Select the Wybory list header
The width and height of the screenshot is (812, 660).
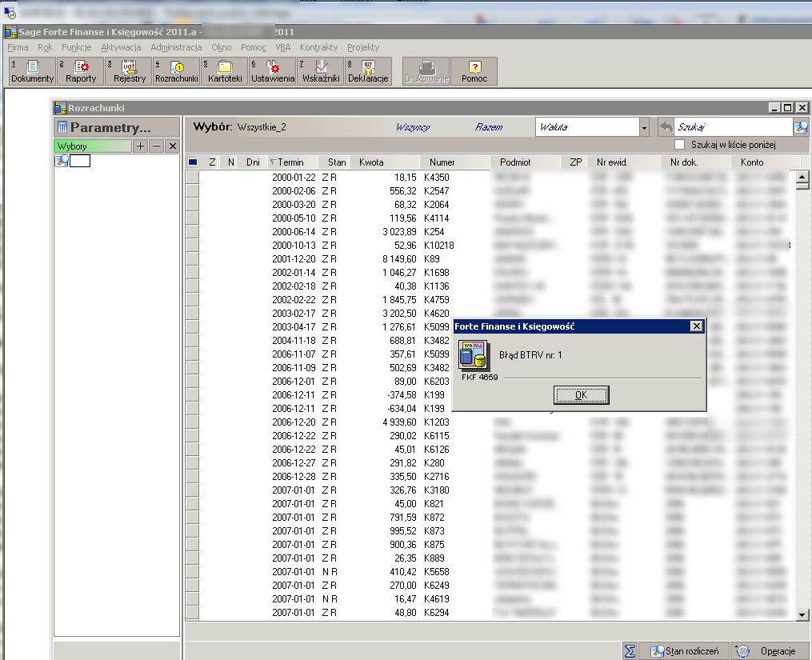(93, 146)
